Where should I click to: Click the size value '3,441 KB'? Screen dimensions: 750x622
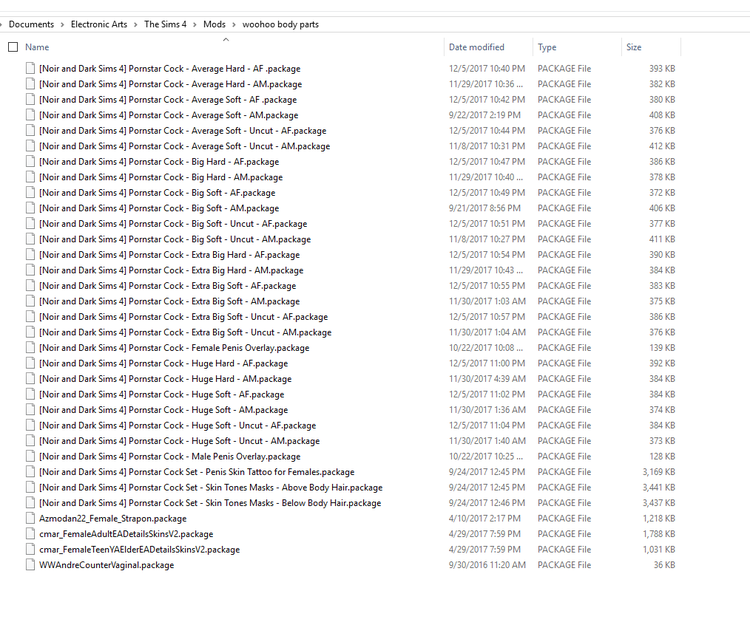[659, 488]
